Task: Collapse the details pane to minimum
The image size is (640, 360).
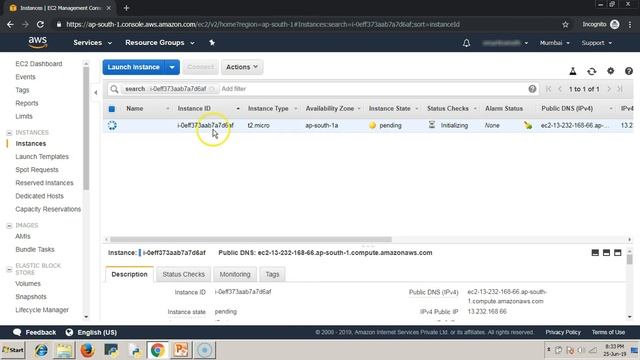Action: [x=595, y=253]
